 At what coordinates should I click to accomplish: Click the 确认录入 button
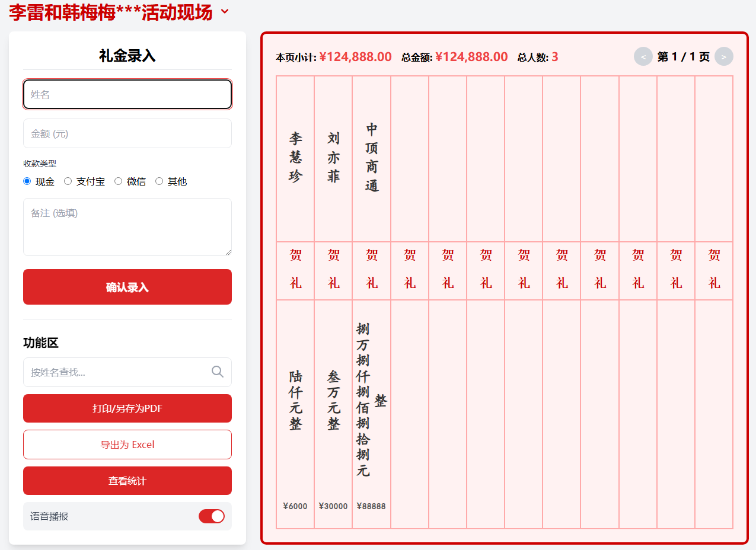[x=127, y=287]
